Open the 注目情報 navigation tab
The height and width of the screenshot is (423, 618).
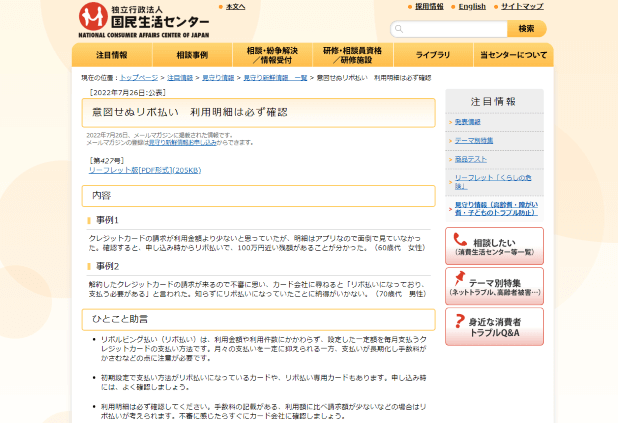(x=112, y=55)
